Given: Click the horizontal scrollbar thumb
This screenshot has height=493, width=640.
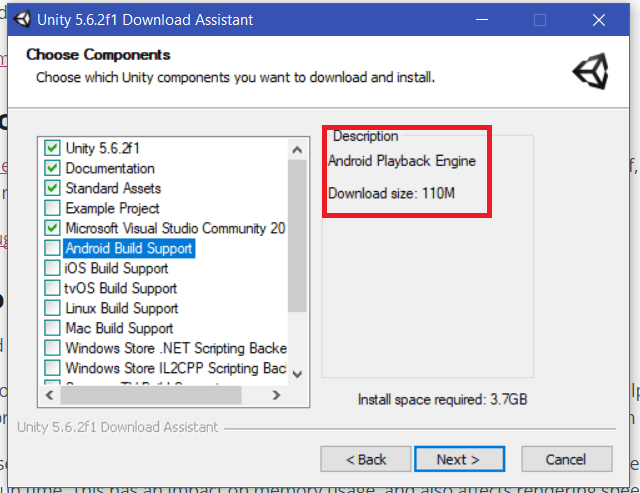Looking at the screenshot, I should tap(151, 395).
